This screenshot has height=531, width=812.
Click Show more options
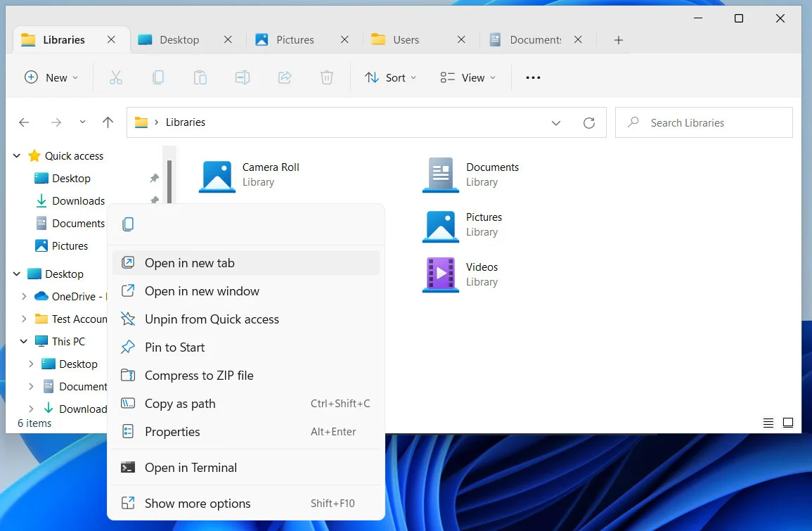197,503
